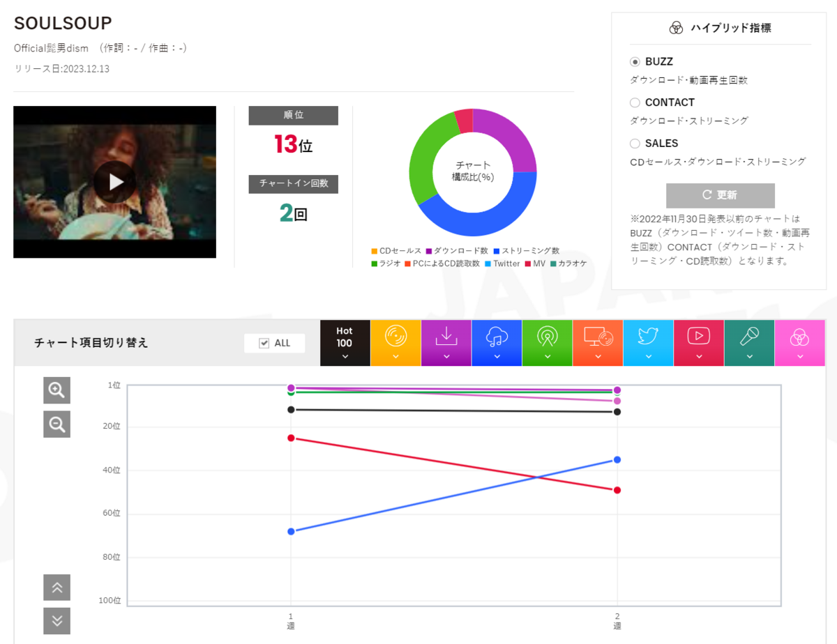Toggle the MV video play icon tab
The width and height of the screenshot is (837, 644).
pos(698,343)
